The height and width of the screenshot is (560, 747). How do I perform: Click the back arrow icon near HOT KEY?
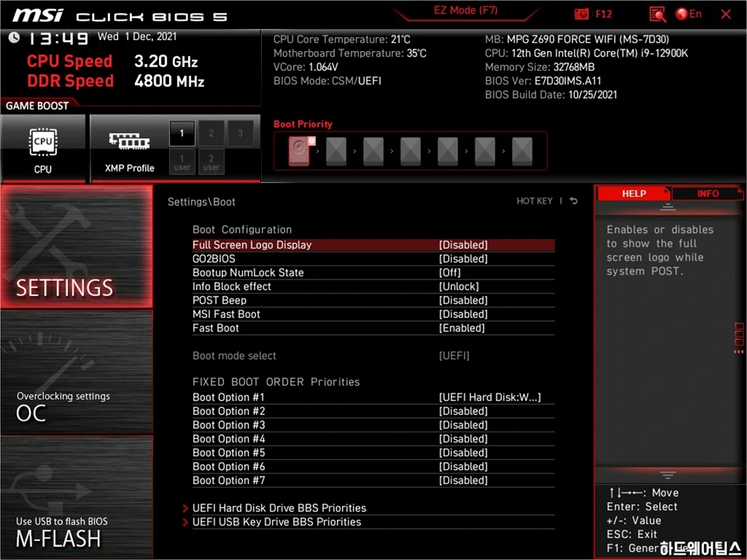tap(573, 201)
